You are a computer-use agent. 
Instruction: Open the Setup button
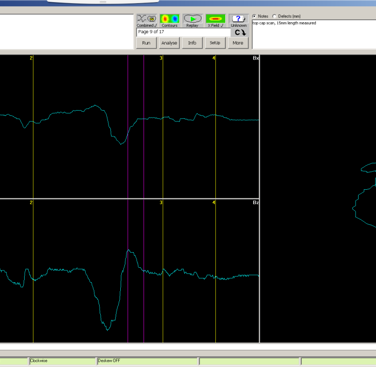(x=215, y=43)
